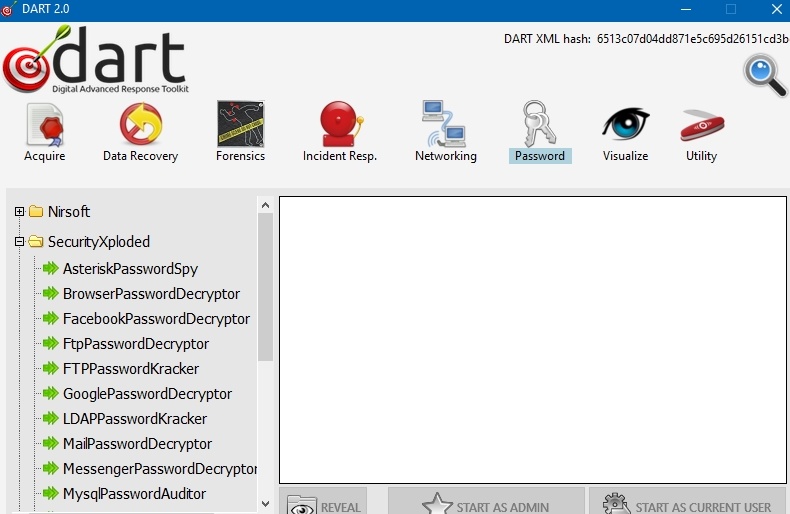The image size is (790, 514).
Task: Close the DART 2.0 window
Action: tap(776, 9)
